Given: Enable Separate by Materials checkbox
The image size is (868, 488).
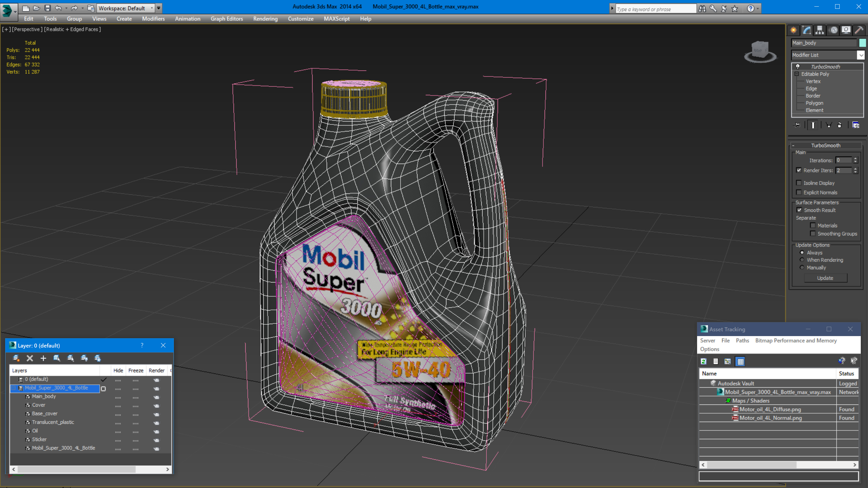Looking at the screenshot, I should [x=813, y=225].
